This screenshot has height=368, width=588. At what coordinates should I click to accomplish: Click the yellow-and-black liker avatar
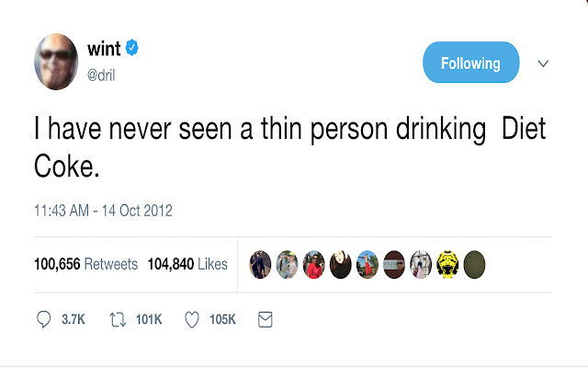coord(447,264)
